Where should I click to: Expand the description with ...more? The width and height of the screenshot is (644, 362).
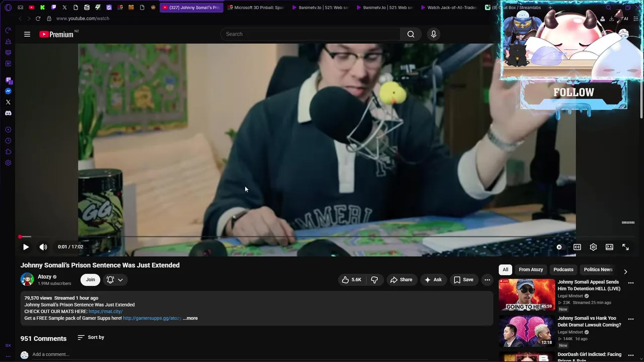190,318
